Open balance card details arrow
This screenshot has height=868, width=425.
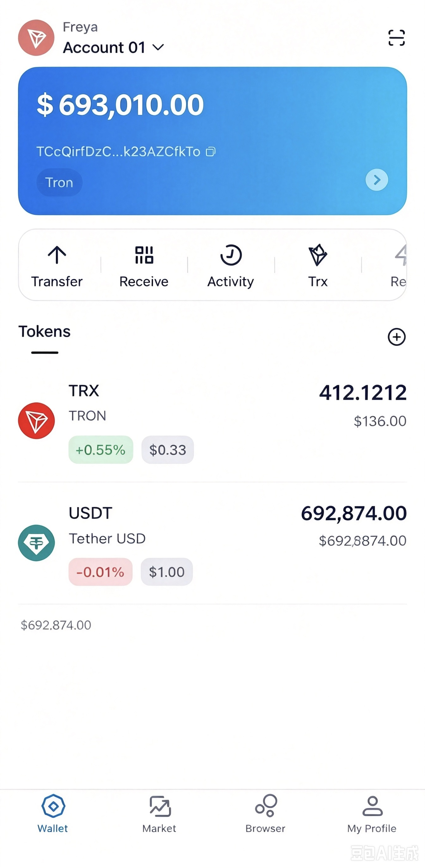(377, 180)
